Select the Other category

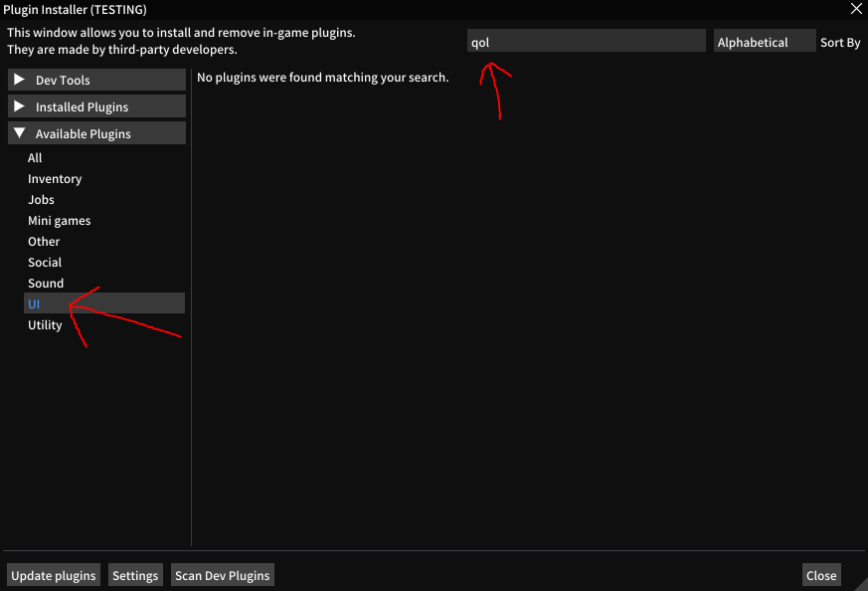pyautogui.click(x=44, y=241)
